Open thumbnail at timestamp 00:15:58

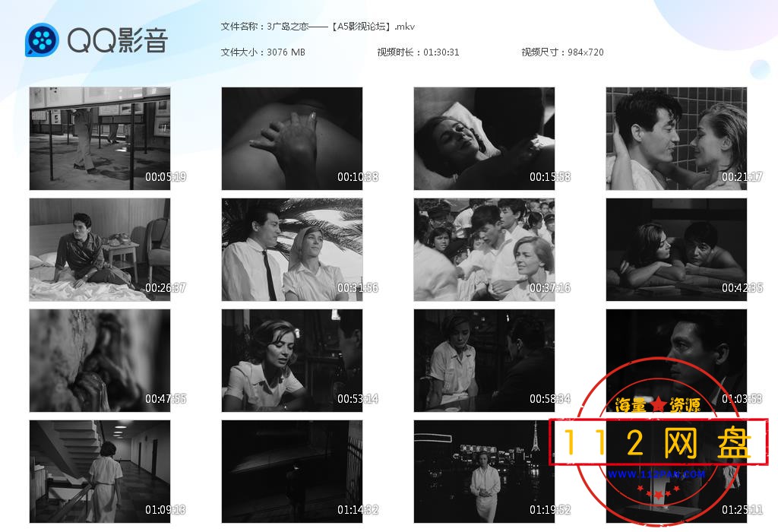(484, 138)
